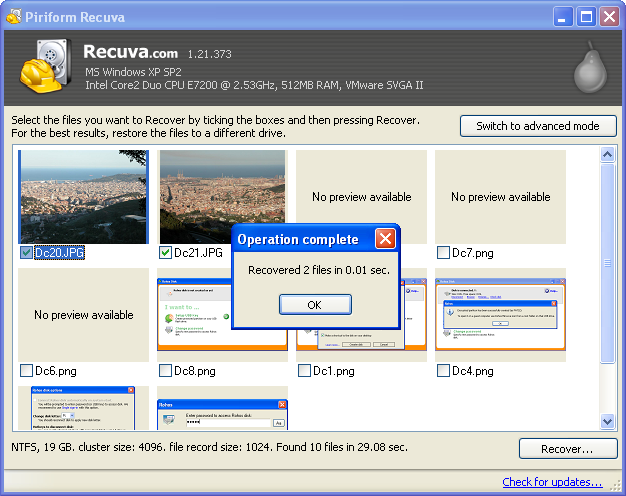Uncheck the Dc21.JPG checkbox
The width and height of the screenshot is (626, 496).
[x=165, y=253]
